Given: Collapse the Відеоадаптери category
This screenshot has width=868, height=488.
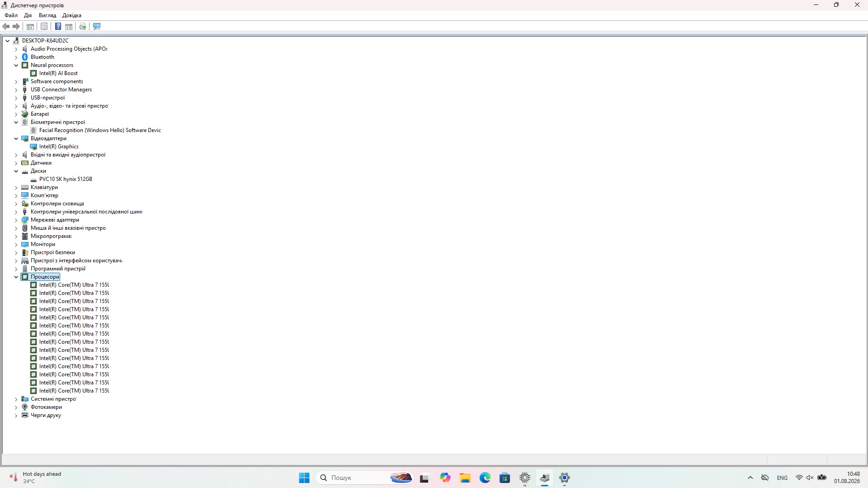Looking at the screenshot, I should click(16, 138).
